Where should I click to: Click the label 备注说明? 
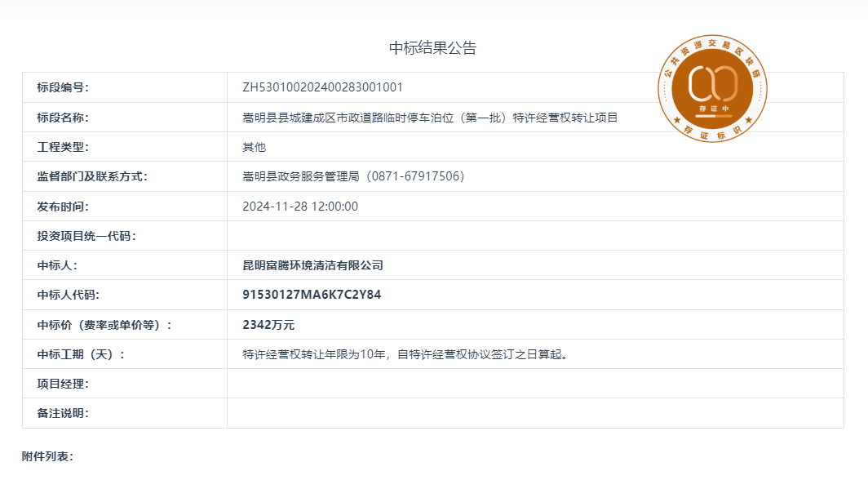click(x=63, y=413)
